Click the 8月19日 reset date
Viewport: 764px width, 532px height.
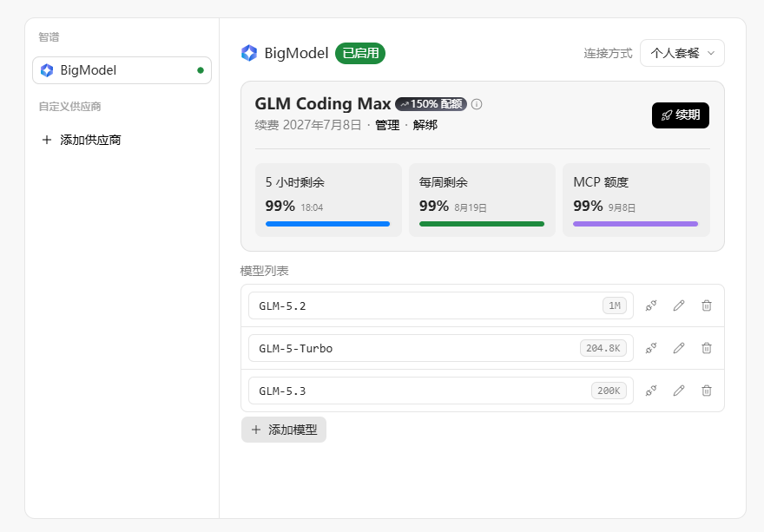(471, 207)
